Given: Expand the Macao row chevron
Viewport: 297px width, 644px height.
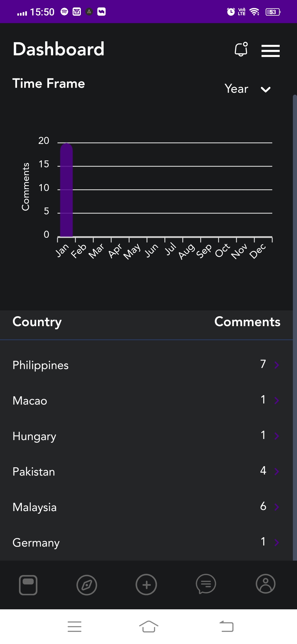Looking at the screenshot, I should point(277,401).
